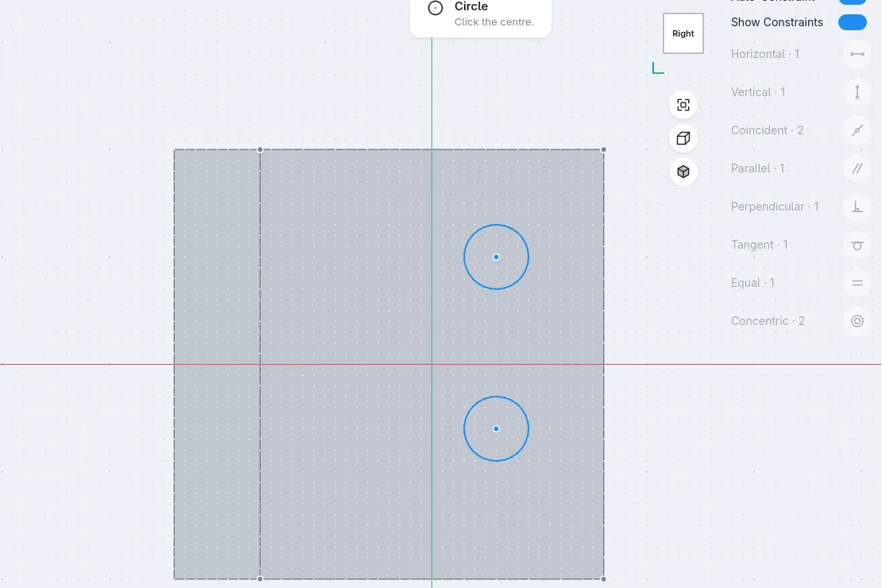Select the Tangent constraint icon
The width and height of the screenshot is (882, 588).
pos(857,246)
